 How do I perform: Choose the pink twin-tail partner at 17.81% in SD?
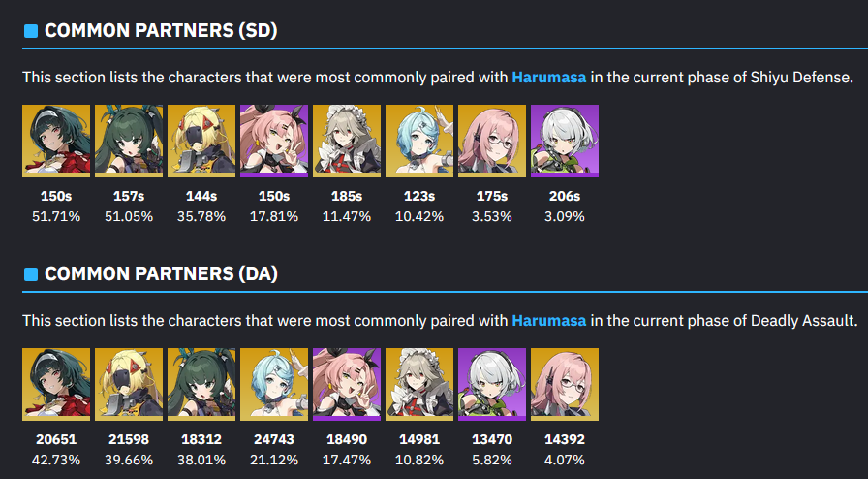(x=274, y=141)
